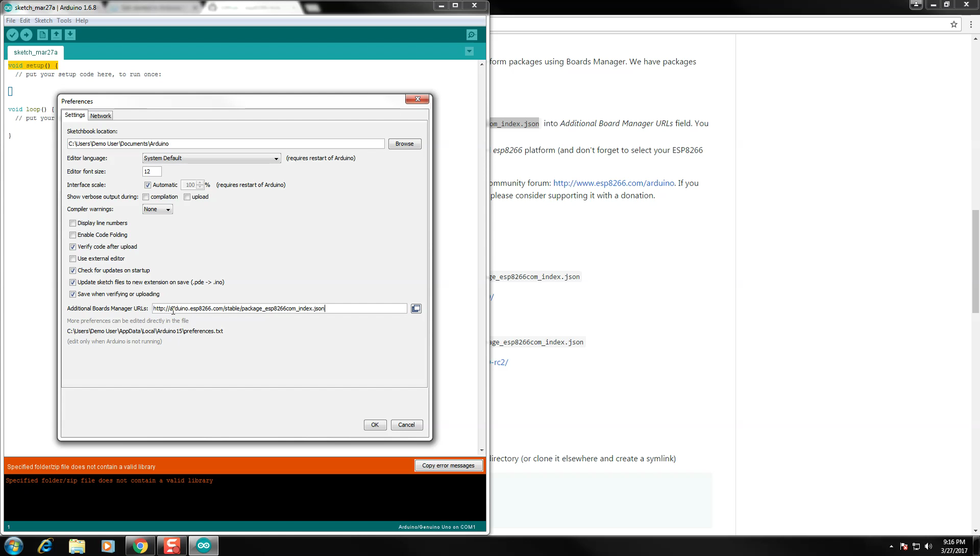Click the New sketch toolbar icon
Screen dimensions: 980x556
42,35
